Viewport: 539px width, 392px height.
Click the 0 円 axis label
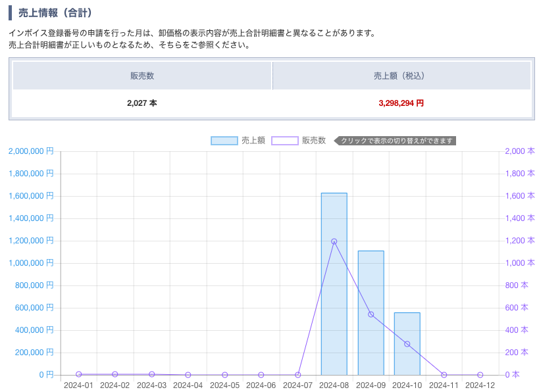click(x=47, y=374)
